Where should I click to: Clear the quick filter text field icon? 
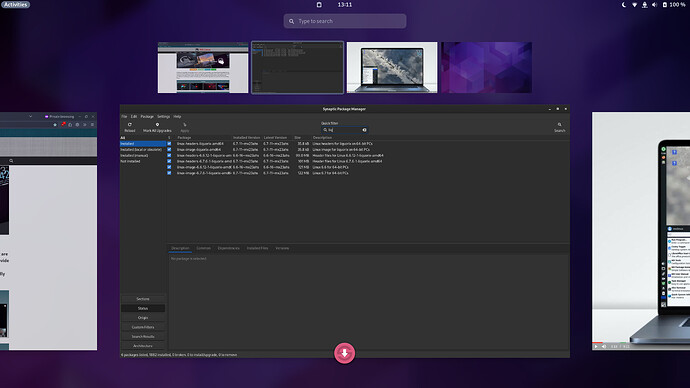point(364,130)
